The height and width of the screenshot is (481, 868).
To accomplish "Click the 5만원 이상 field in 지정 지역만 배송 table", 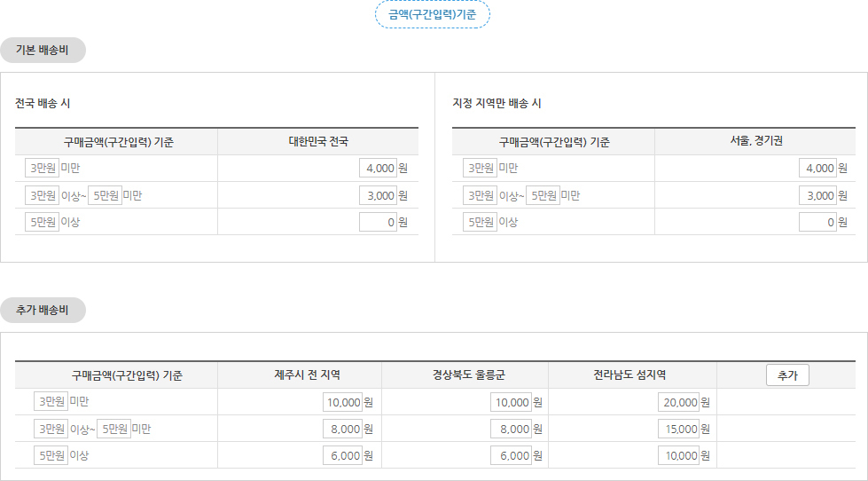I will [x=480, y=222].
